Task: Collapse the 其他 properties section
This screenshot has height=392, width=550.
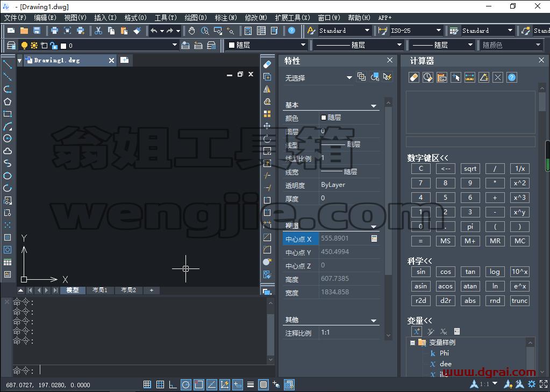Action: point(374,321)
